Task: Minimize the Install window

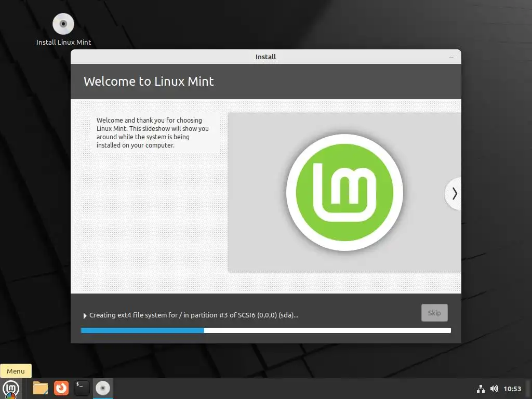Action: (451, 57)
